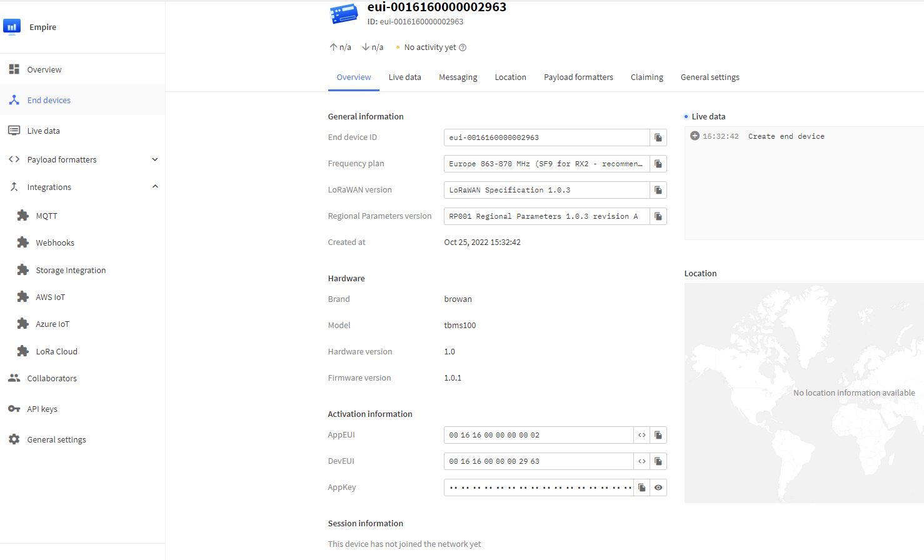Open the API keys page
Image resolution: width=924 pixels, height=560 pixels.
42,409
